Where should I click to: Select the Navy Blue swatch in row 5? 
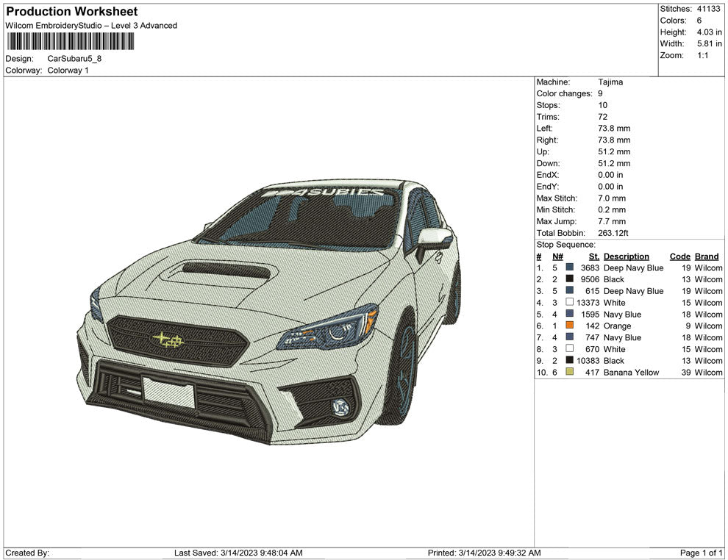tap(568, 314)
